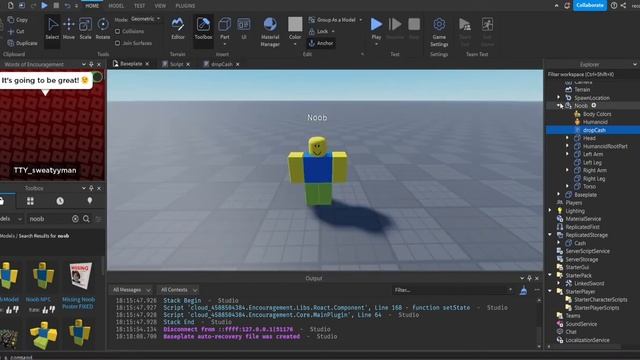Select Lighting in Explorer
The image size is (640, 360).
(x=575, y=211)
